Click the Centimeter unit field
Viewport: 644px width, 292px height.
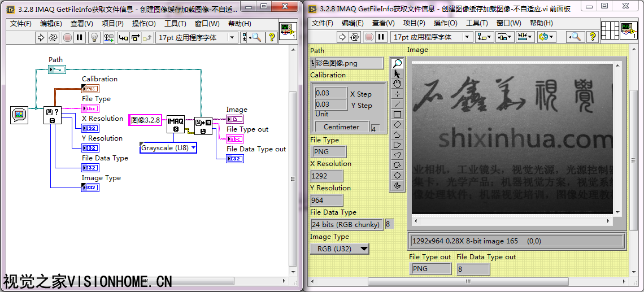341,127
